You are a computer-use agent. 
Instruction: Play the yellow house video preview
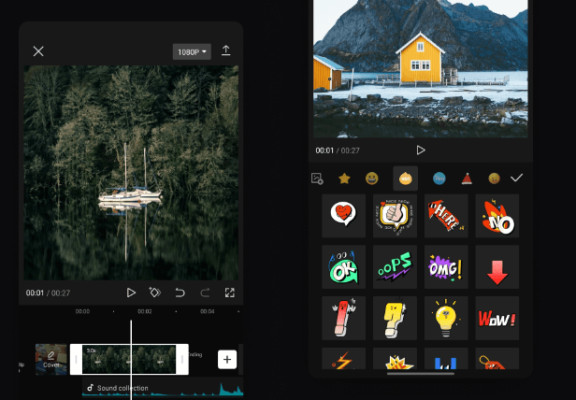[x=421, y=150]
